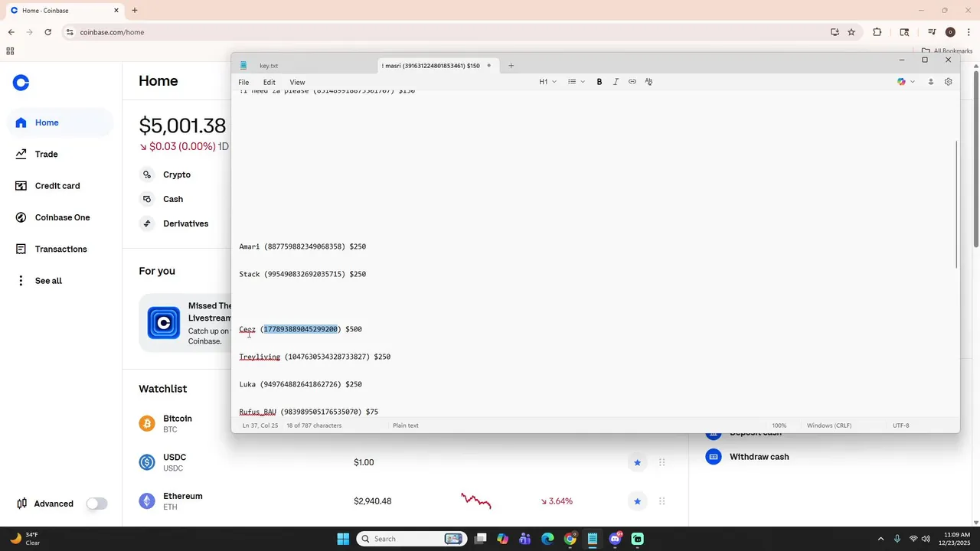Click the drag handle on the USDC row
This screenshot has width=980, height=551.
[x=661, y=462]
